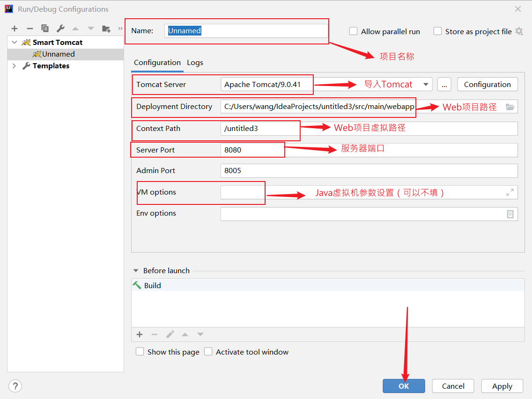Click the folder browse icon in Deployment Directory
The image size is (532, 399).
[x=510, y=107]
